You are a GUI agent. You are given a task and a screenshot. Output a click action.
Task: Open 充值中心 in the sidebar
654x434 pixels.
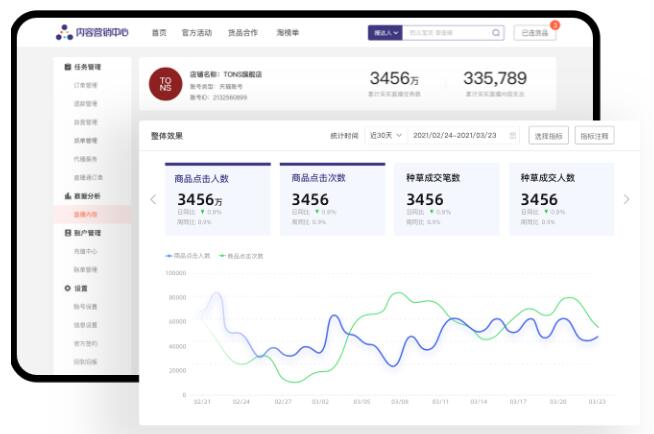[86, 251]
